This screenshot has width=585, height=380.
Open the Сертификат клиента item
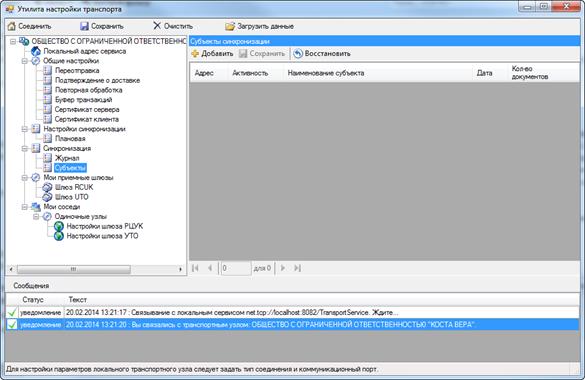pyautogui.click(x=87, y=119)
